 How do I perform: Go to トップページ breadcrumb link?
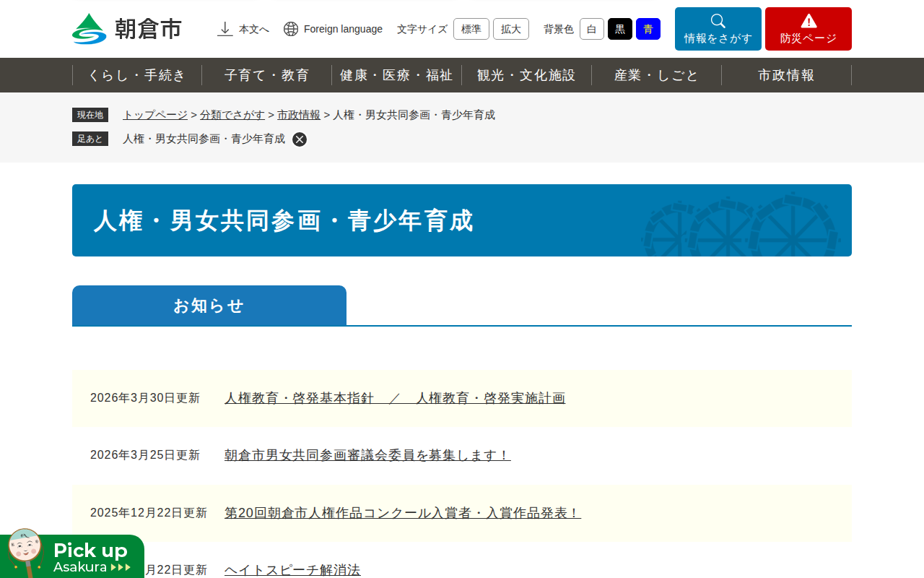click(x=154, y=115)
